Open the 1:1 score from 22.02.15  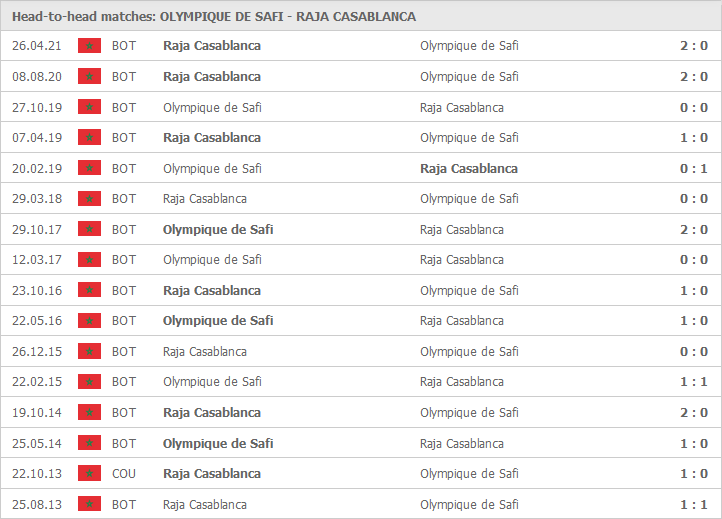[694, 382]
